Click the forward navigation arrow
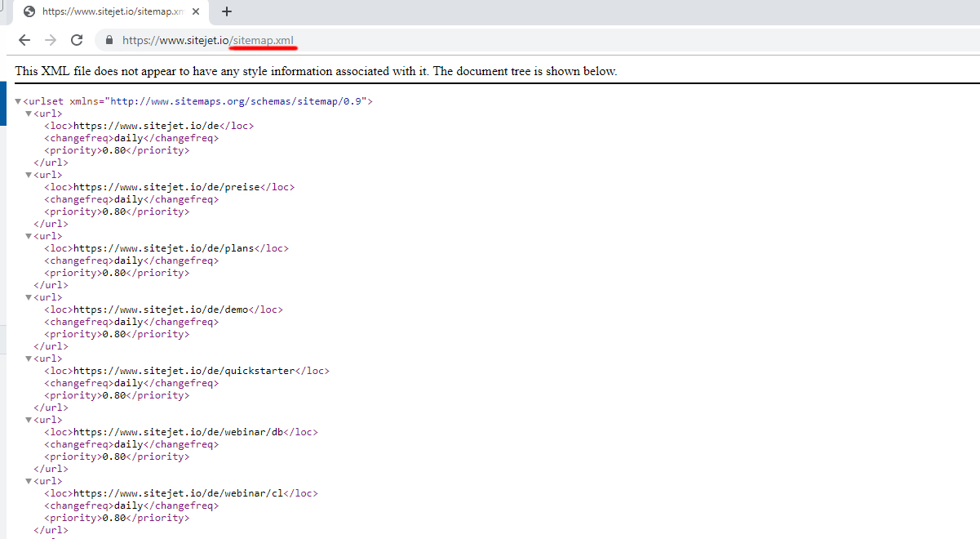The image size is (980, 539). (x=51, y=40)
